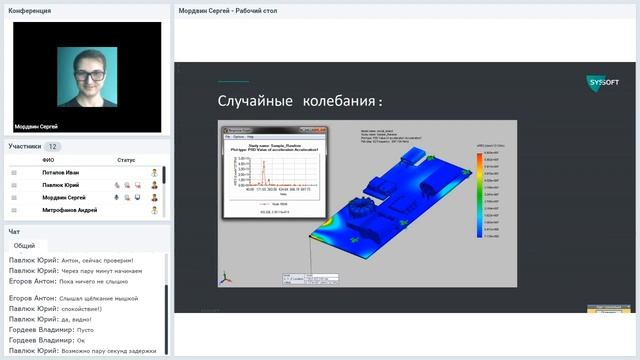The height and width of the screenshot is (360, 640).
Task: Click chat message 'Через пару минут начинаем'
Action: tap(102, 271)
